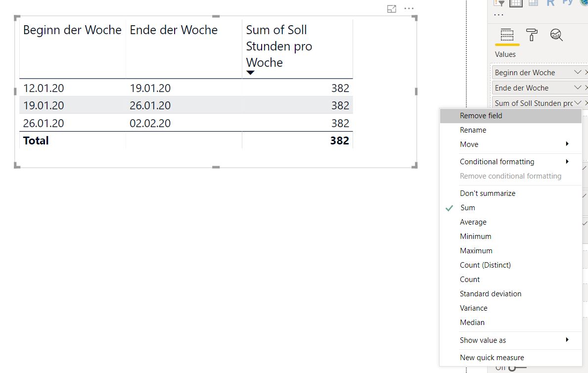Open the Analytics magnifier tab
Screen dimensions: 588x373
[556, 35]
